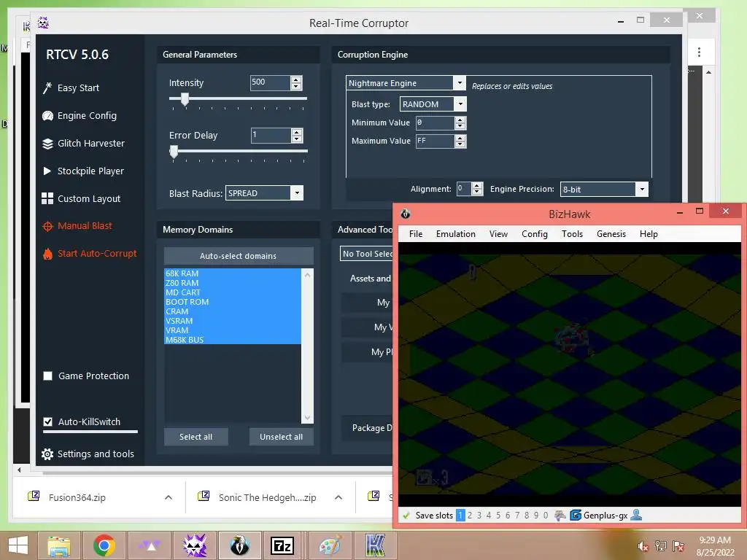747x560 pixels.
Task: Select save slot 7 in BizHawk
Action: pos(517,516)
